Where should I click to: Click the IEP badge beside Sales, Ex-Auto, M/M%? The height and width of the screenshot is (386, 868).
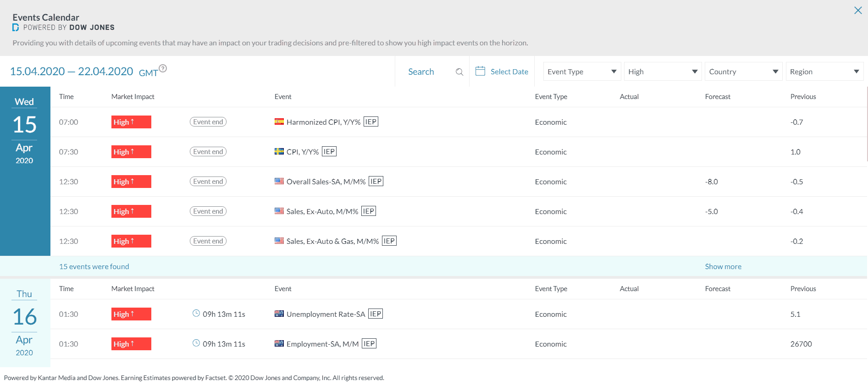click(x=369, y=211)
